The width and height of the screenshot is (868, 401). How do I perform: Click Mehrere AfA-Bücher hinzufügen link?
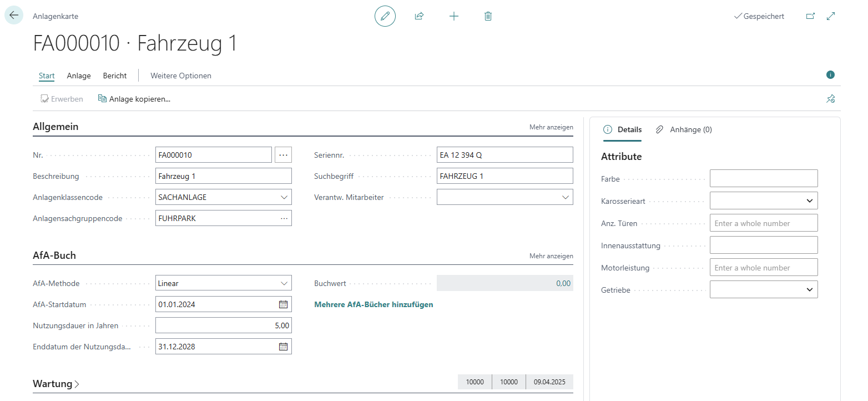pyautogui.click(x=374, y=304)
